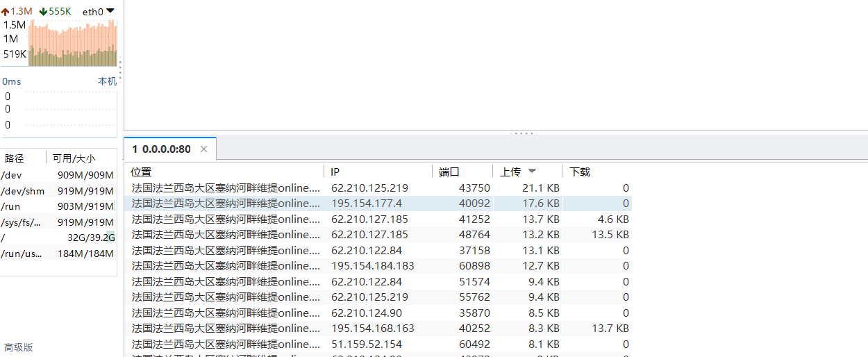Image resolution: width=868 pixels, height=357 pixels.
Task: Click IP 195.154.184.183
Action: pos(373,266)
